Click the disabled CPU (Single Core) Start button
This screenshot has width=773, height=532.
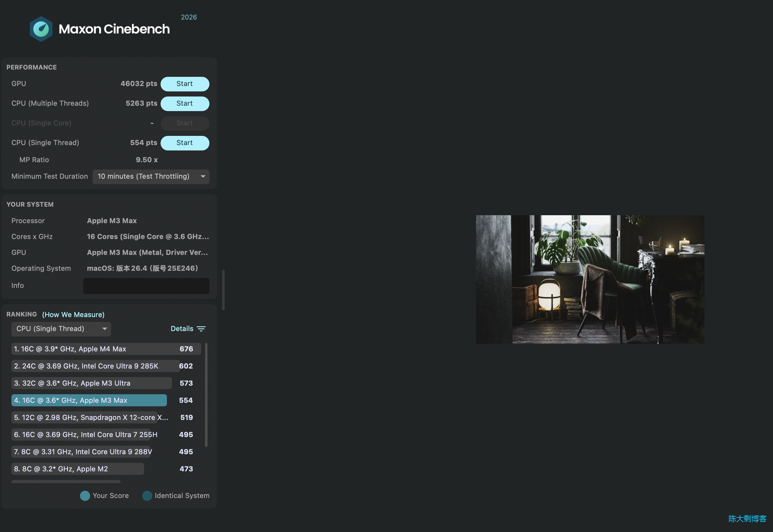click(x=185, y=123)
